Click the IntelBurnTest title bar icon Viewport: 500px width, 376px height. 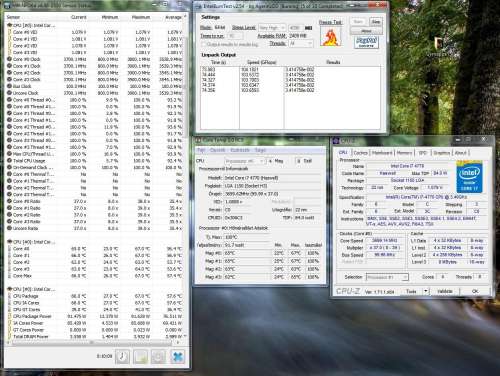click(x=198, y=6)
